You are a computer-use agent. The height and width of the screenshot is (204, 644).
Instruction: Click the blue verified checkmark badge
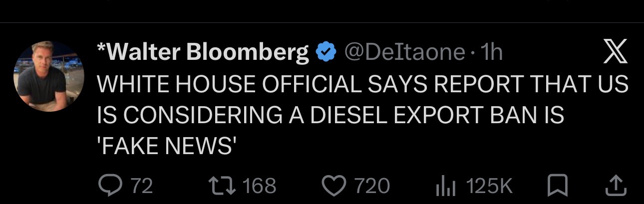326,52
